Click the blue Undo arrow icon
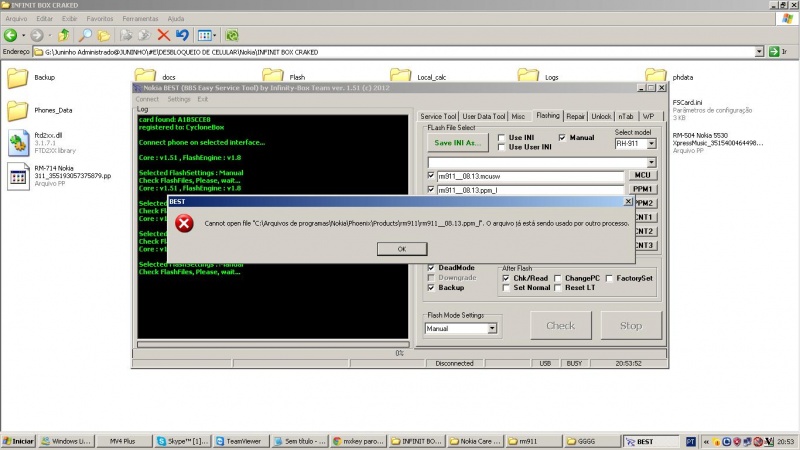This screenshot has height=450, width=800. tap(182, 35)
